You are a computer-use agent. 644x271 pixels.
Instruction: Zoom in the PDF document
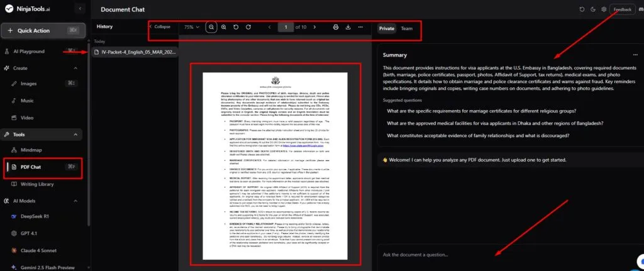point(224,27)
